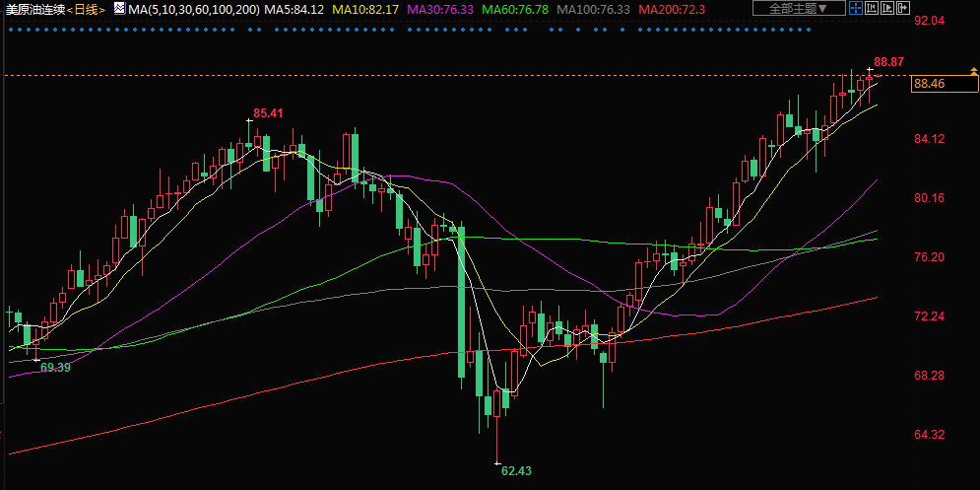Viewport: 980px width, 490px height.
Task: Click the 美原油连续 contract title
Action: pos(34,9)
